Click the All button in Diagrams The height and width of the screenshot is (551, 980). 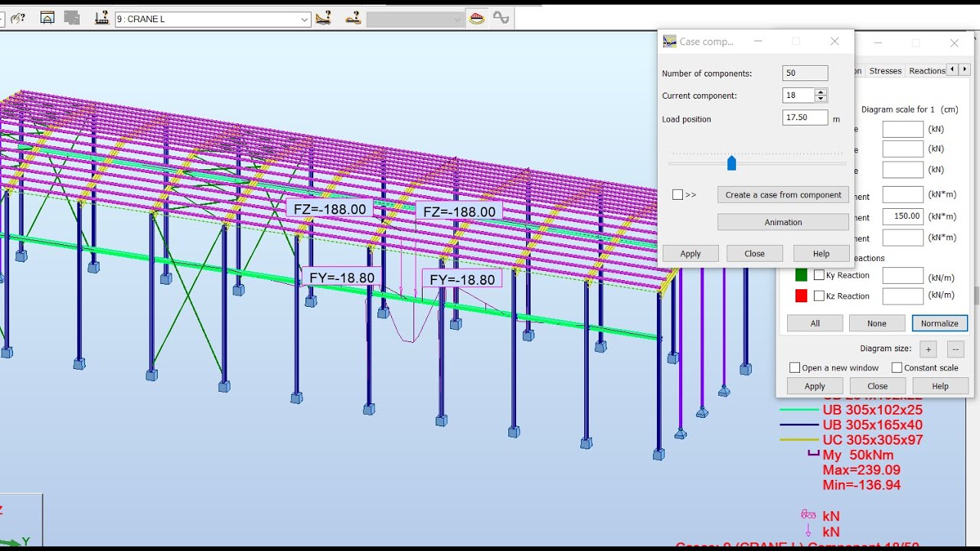(x=815, y=323)
